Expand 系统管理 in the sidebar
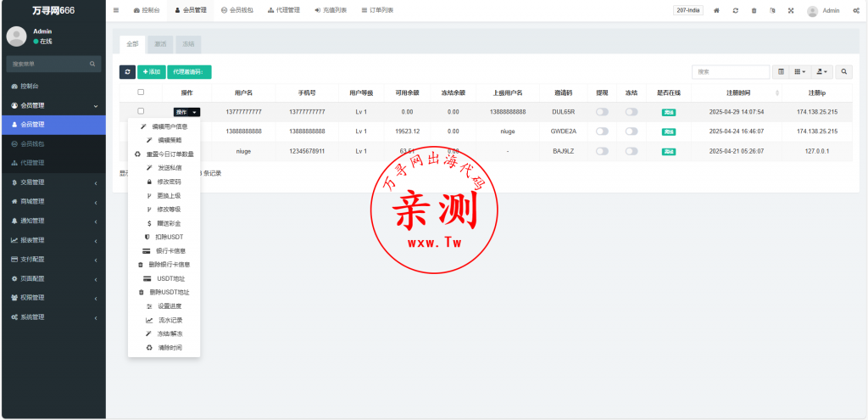The width and height of the screenshot is (868, 420). (x=53, y=317)
